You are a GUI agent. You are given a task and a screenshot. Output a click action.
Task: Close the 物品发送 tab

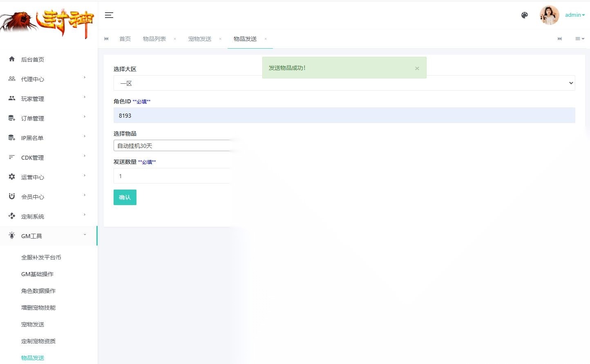(x=266, y=39)
